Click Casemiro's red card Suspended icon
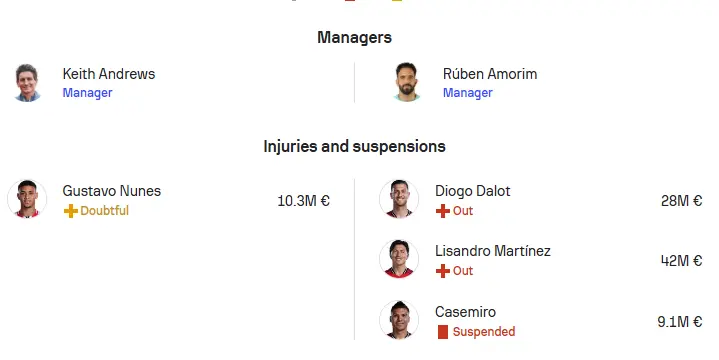 click(x=442, y=332)
